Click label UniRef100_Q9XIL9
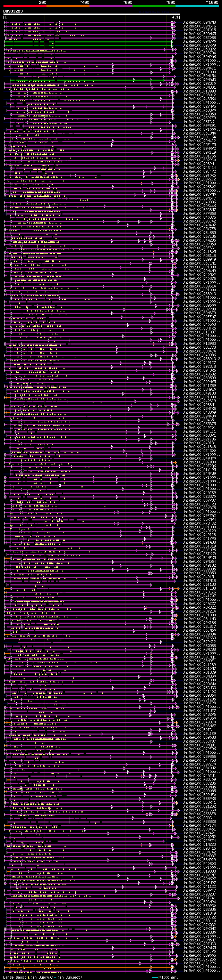This screenshot has width=222, height=980. tap(199, 152)
